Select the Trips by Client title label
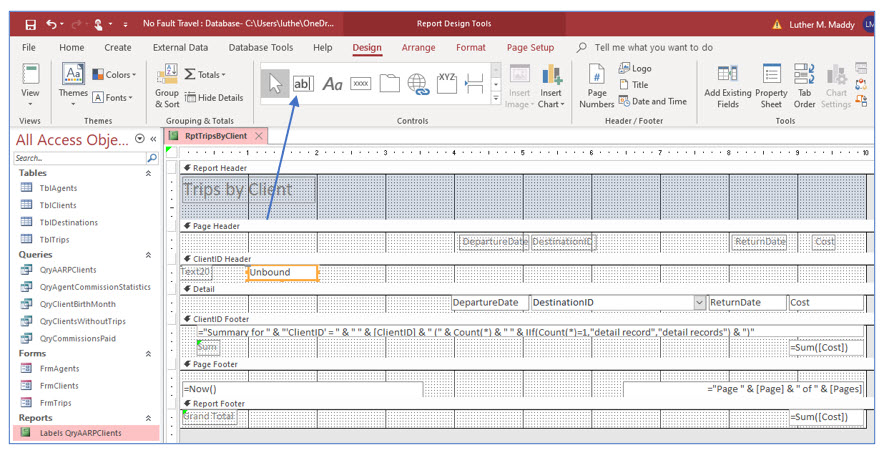 click(x=249, y=189)
